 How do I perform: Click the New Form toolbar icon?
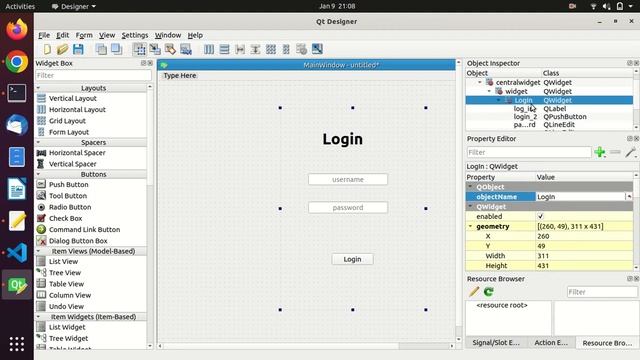click(x=47, y=49)
